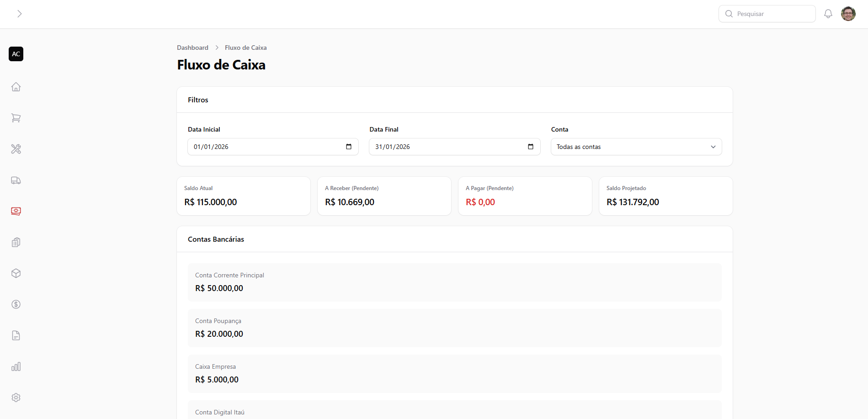Open the bar chart reports icon

[x=16, y=366]
